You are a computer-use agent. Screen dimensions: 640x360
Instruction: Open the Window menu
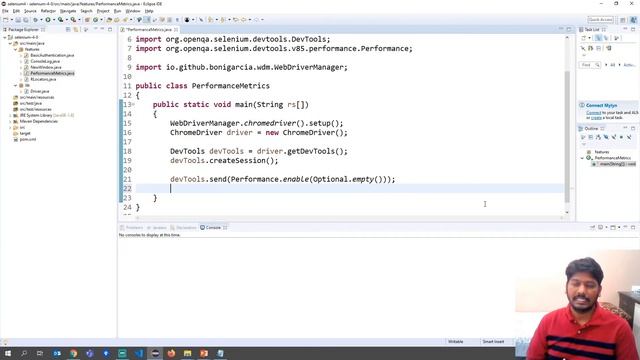(133, 11)
